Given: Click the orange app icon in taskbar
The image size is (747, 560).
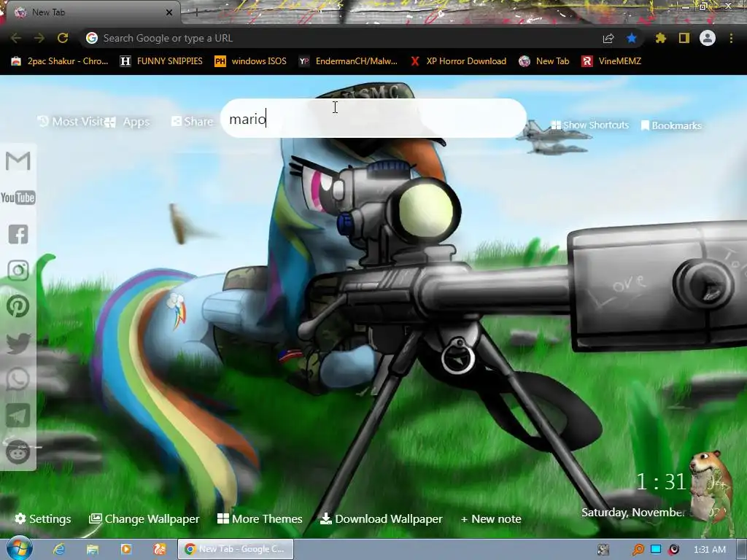Looking at the screenshot, I should [160, 549].
